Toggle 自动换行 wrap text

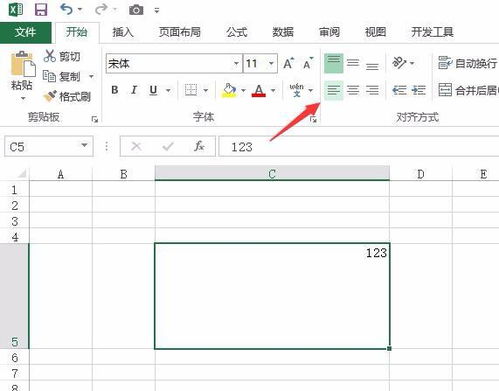pos(467,63)
